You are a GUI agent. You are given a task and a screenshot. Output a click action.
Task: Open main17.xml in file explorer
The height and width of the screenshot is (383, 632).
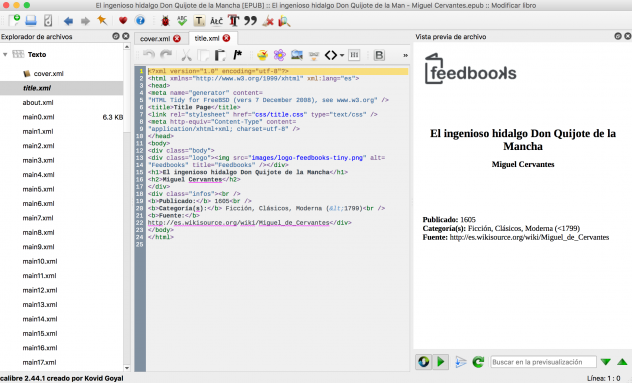[x=40, y=362]
